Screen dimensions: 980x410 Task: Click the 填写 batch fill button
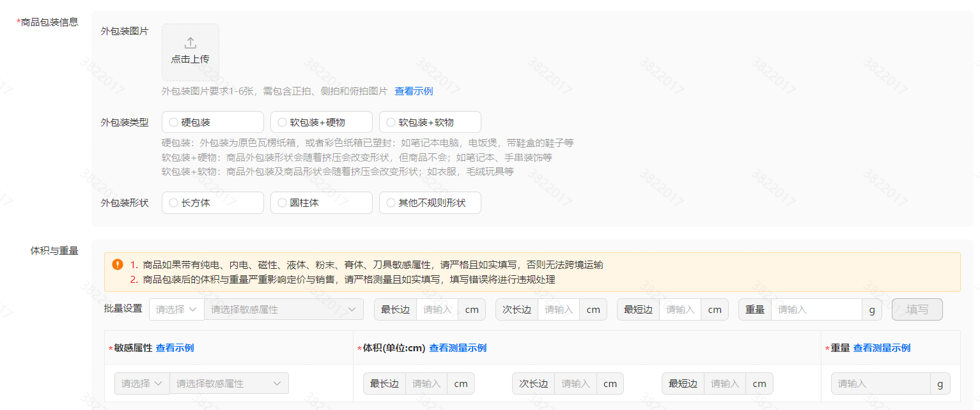point(917,310)
